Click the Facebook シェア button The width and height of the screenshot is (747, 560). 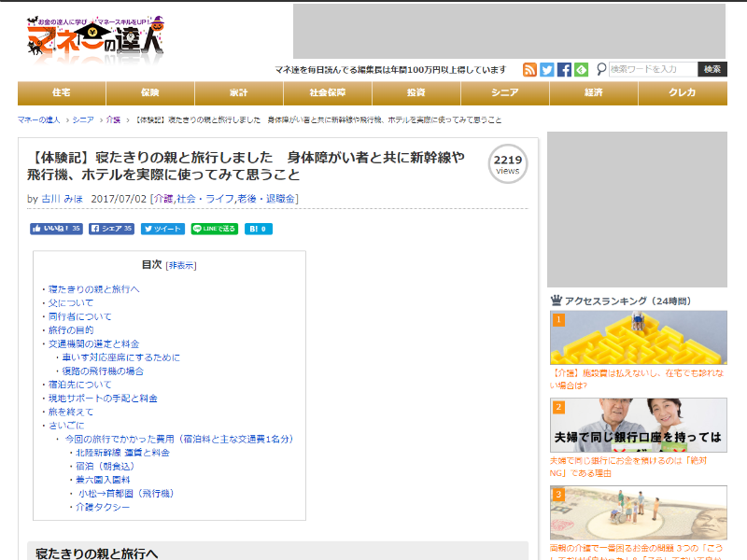(111, 229)
